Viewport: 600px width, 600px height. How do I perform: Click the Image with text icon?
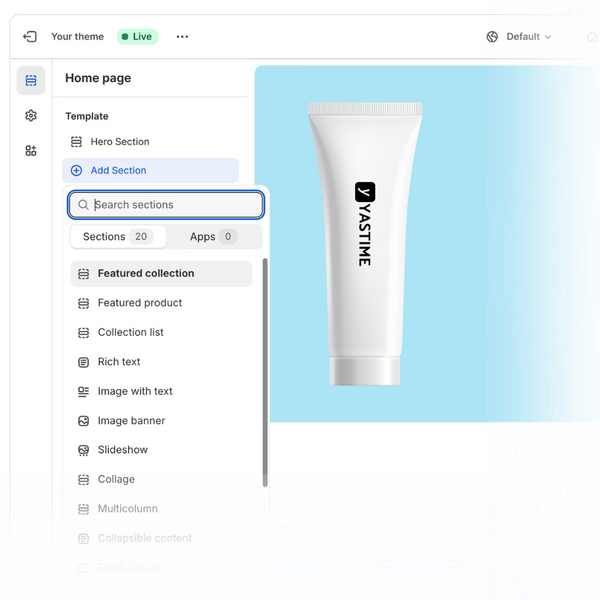point(84,392)
